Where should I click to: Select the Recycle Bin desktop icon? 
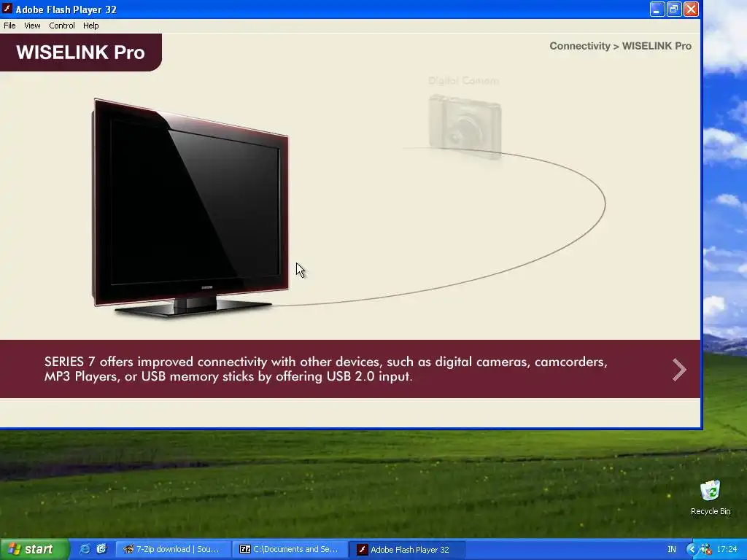tap(711, 497)
